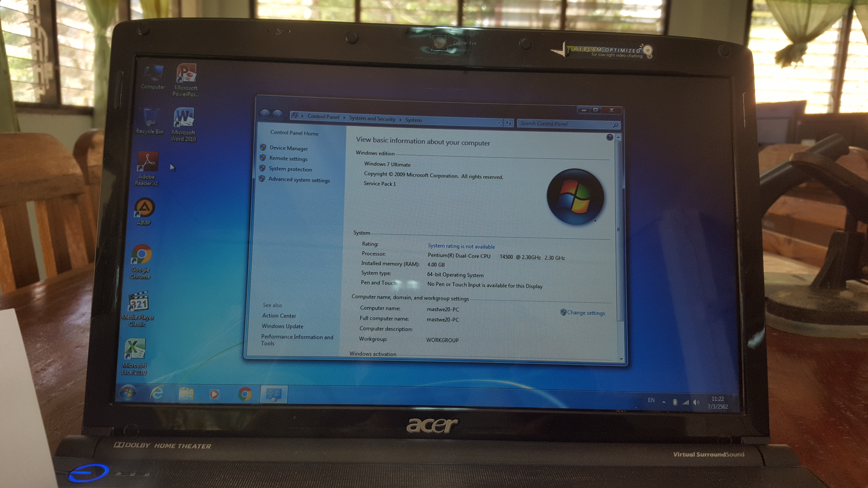Click the EN language indicator
Image resolution: width=868 pixels, height=488 pixels.
[651, 400]
